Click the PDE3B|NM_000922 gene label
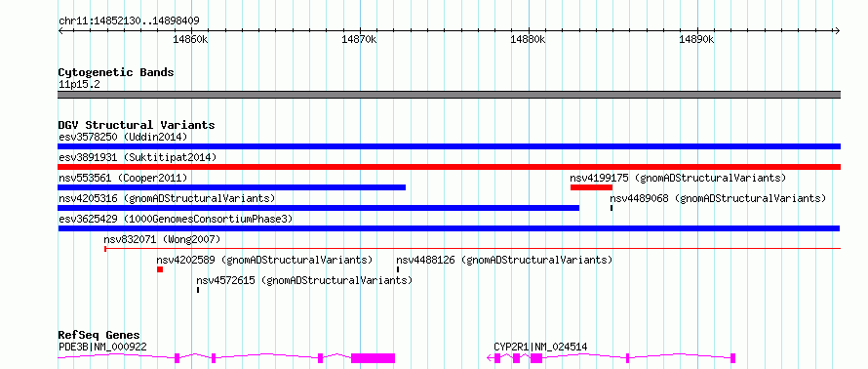Screen dimensions: 868x369 [102, 347]
